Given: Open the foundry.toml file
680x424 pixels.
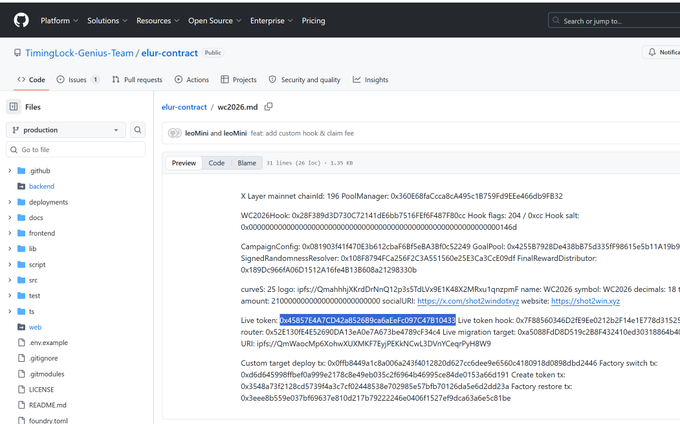Looking at the screenshot, I should (48, 421).
